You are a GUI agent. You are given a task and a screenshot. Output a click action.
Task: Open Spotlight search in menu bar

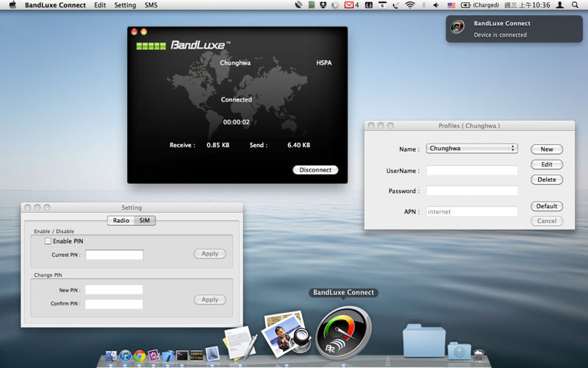[x=575, y=5]
